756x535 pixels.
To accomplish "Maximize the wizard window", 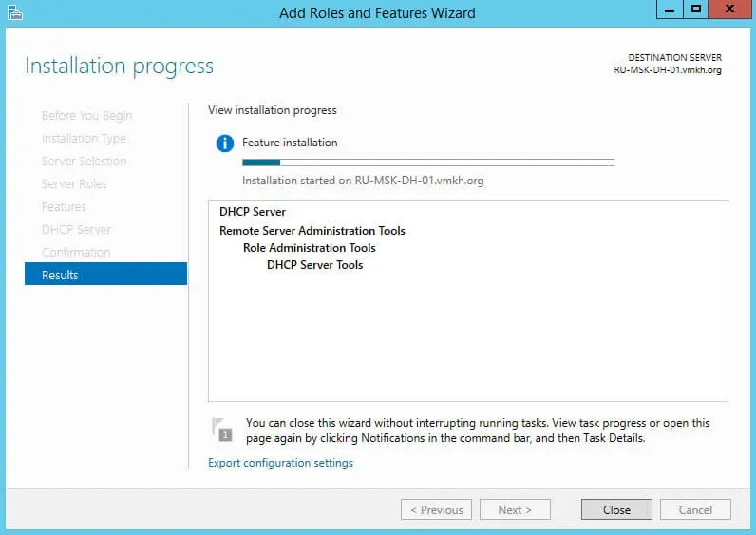I will [696, 10].
